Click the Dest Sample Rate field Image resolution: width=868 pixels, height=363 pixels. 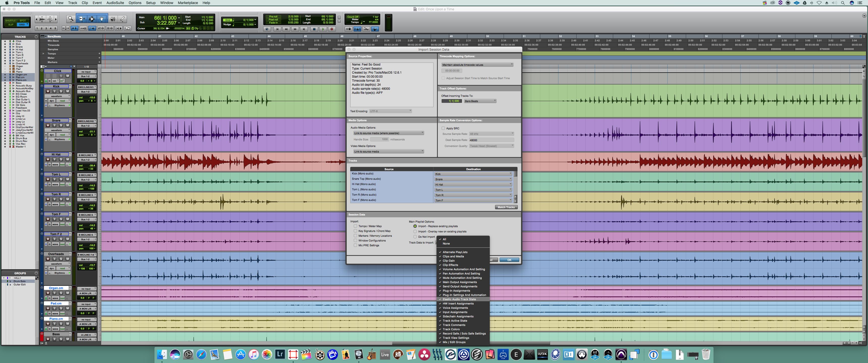click(491, 140)
